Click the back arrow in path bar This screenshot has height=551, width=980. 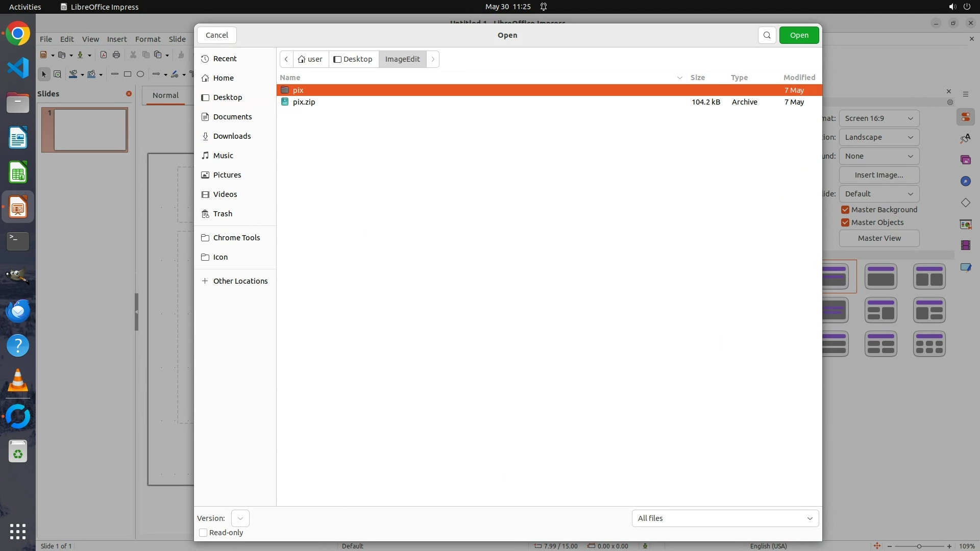pyautogui.click(x=286, y=59)
